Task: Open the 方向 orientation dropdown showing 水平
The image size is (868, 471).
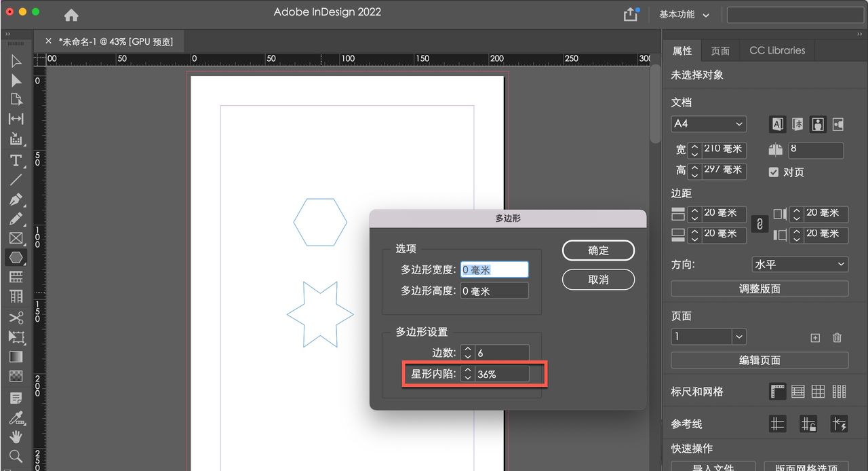Action: coord(799,264)
